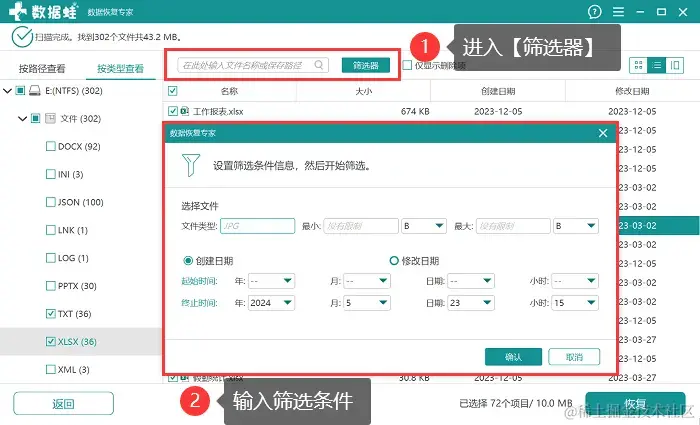Click the E: drive icon in the tree
This screenshot has height=425, width=700.
pyautogui.click(x=35, y=91)
